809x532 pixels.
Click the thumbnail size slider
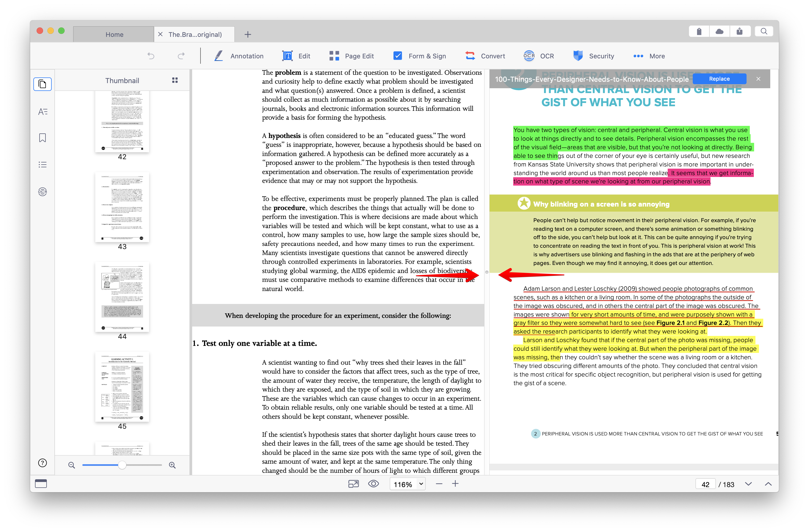click(x=122, y=465)
